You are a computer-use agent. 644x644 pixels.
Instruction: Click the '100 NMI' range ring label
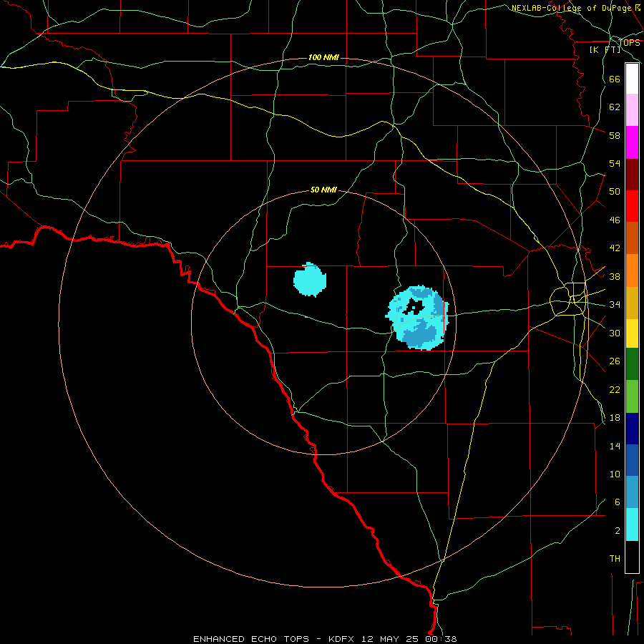(x=323, y=57)
